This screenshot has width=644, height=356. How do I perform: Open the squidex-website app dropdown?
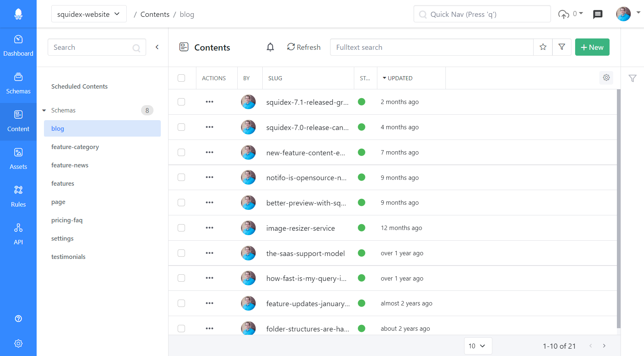[89, 14]
